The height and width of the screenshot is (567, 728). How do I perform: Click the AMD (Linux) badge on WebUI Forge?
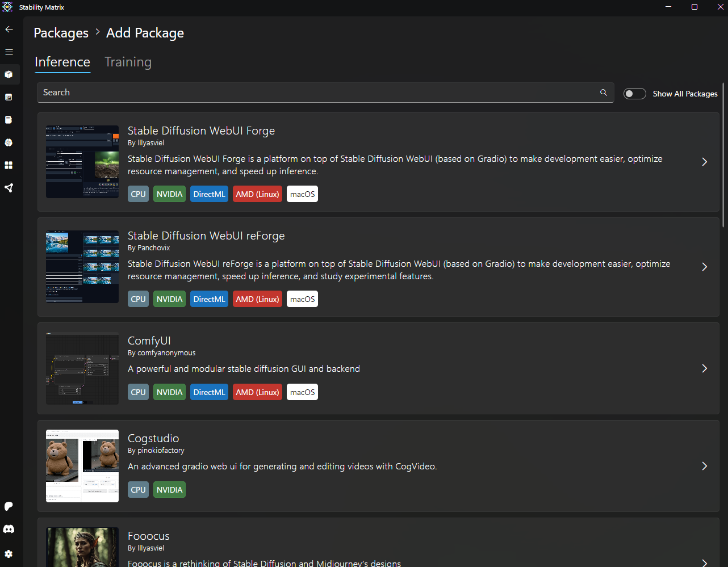(257, 194)
